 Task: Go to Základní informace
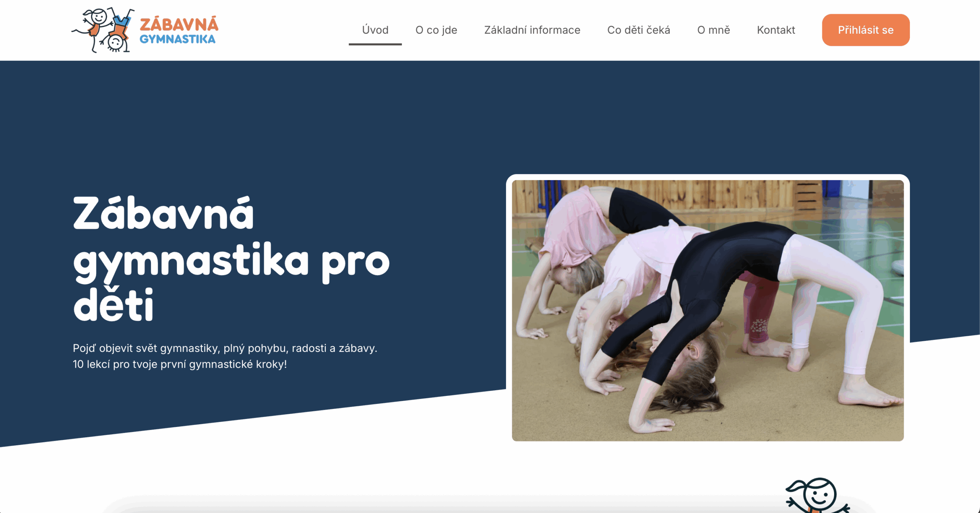[x=532, y=30]
